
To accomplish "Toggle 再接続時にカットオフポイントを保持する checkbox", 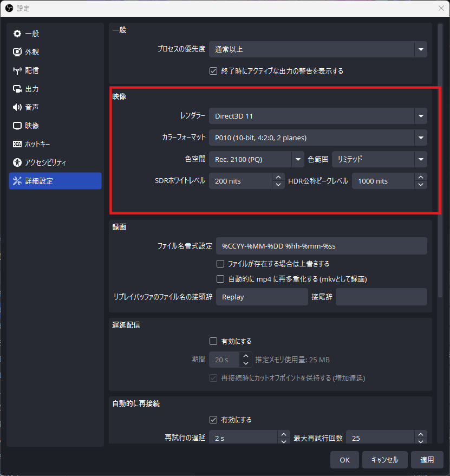I will (213, 378).
